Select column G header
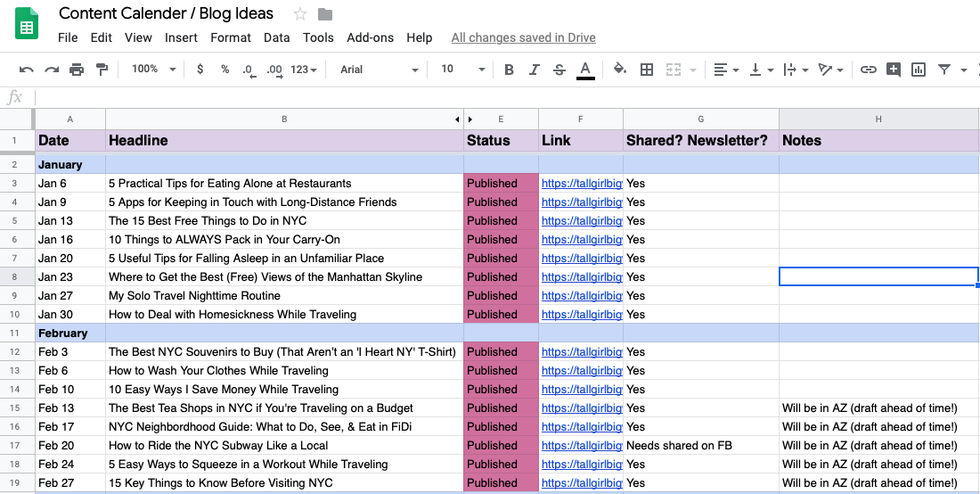This screenshot has width=980, height=494. tap(700, 119)
